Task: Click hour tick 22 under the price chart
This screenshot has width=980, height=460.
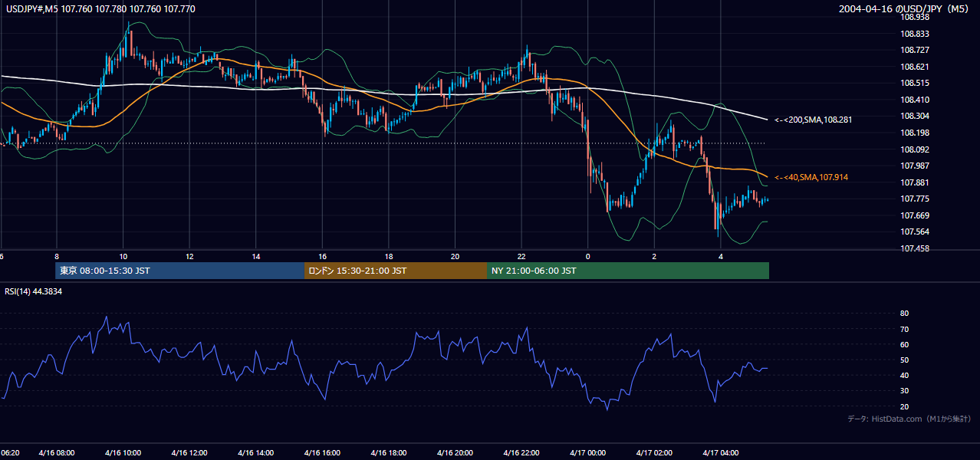Action: coord(521,256)
